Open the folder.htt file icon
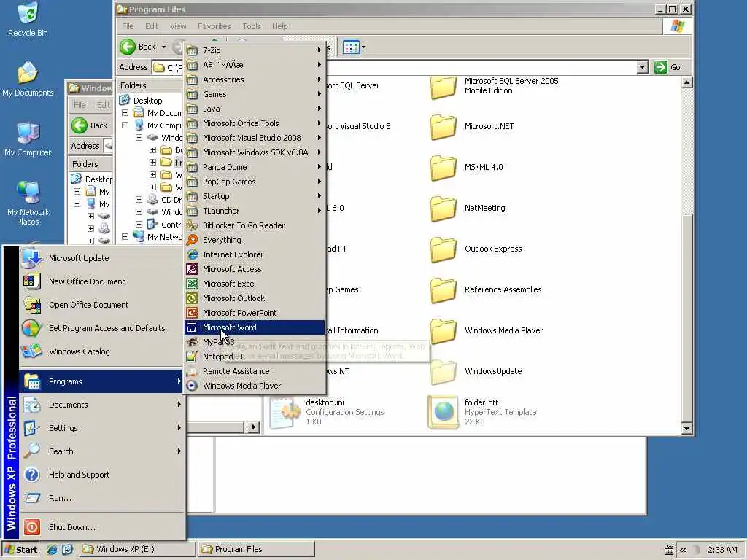Image resolution: width=747 pixels, height=560 pixels. pyautogui.click(x=443, y=412)
